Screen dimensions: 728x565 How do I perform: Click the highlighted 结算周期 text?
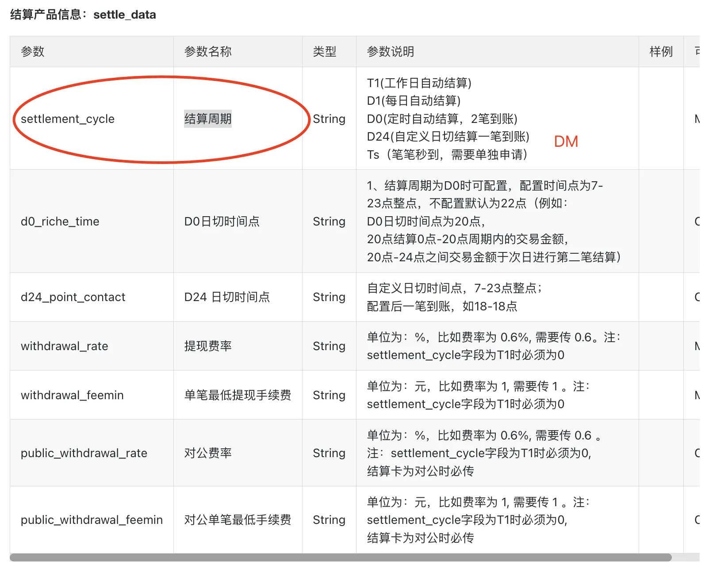208,119
